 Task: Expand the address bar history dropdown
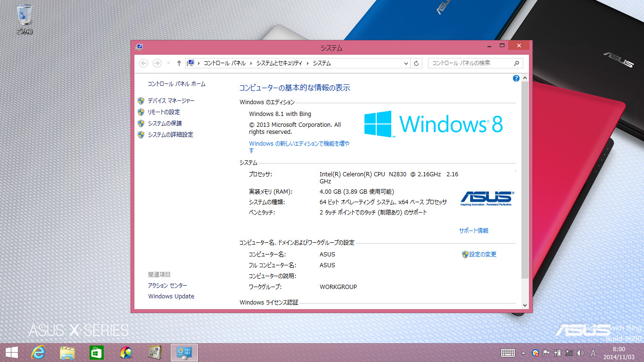406,63
